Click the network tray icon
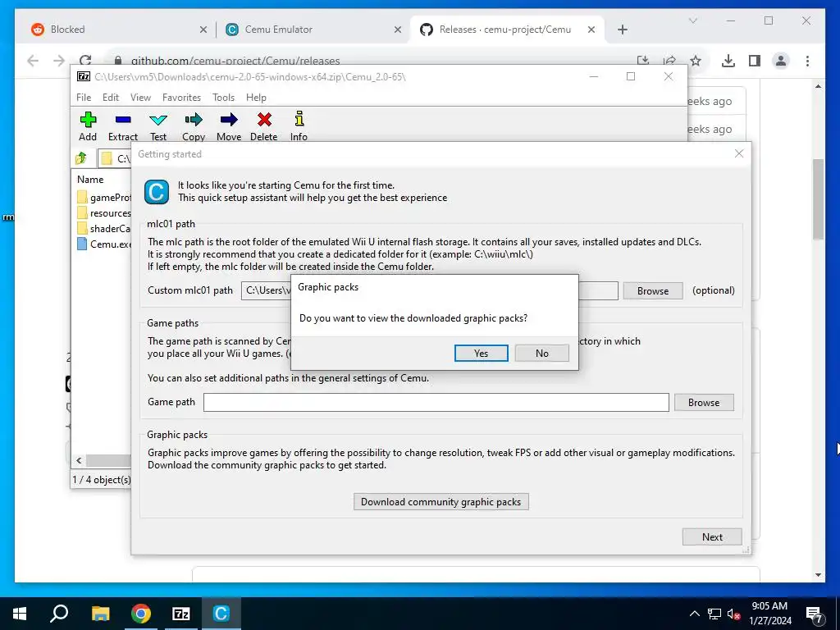Image resolution: width=840 pixels, height=630 pixels. tap(714, 614)
